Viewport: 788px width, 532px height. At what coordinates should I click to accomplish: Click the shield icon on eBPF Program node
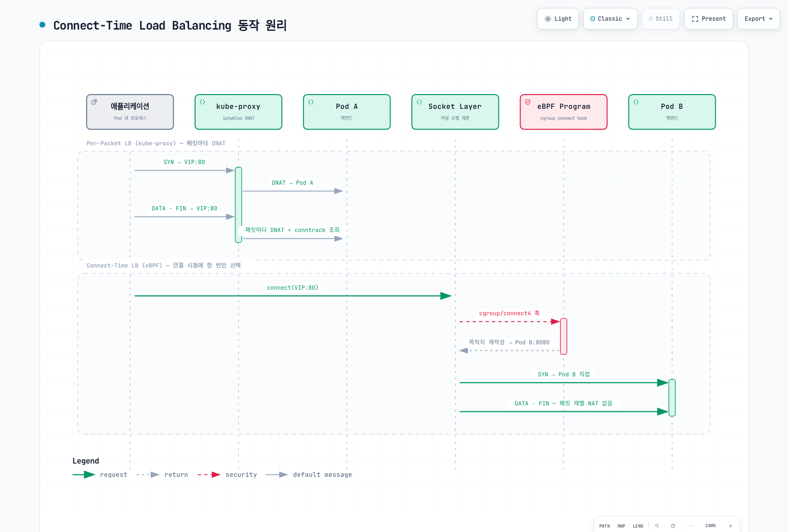tap(527, 102)
